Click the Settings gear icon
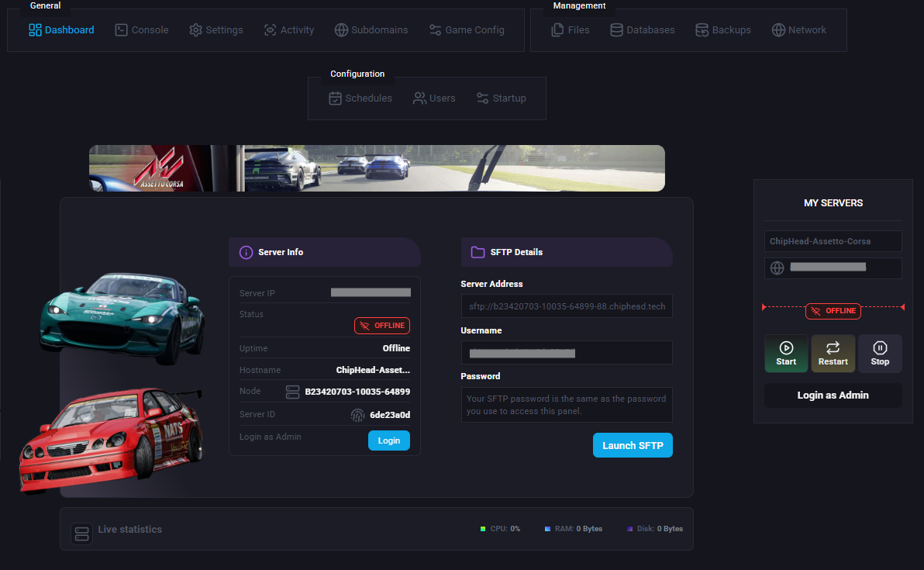 (195, 30)
